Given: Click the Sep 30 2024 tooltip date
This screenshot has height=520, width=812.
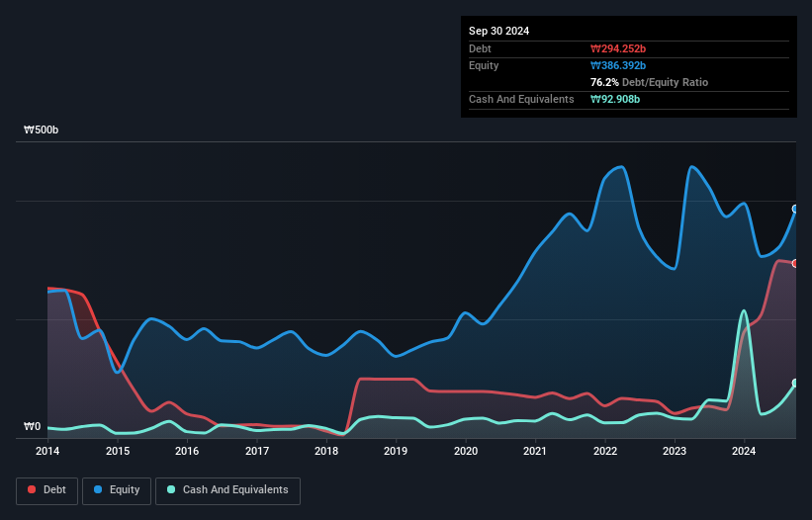Looking at the screenshot, I should pyautogui.click(x=498, y=31).
